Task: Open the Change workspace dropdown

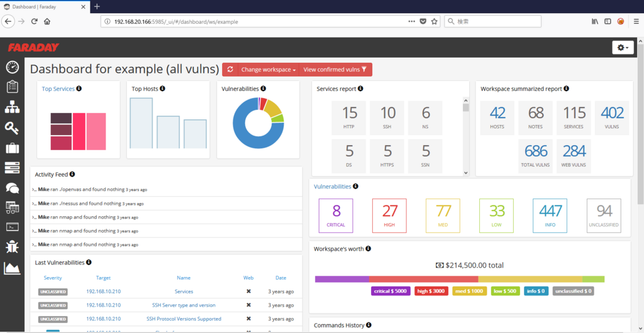Action: coord(268,69)
